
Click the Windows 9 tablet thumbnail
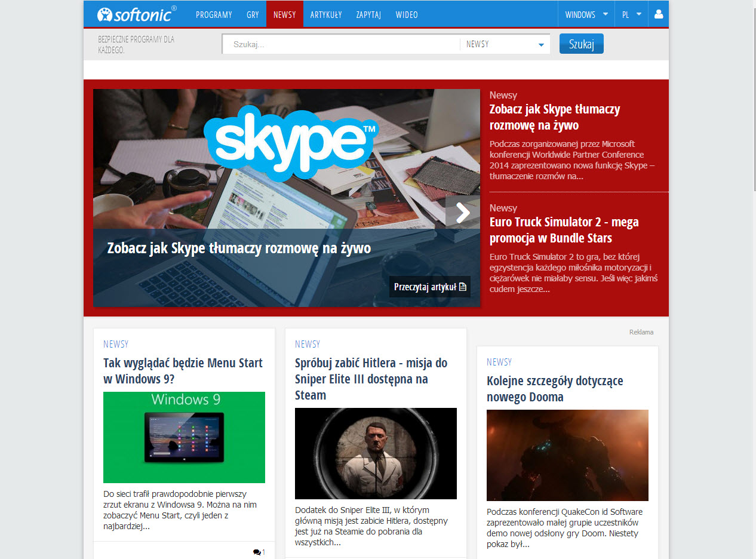point(184,437)
